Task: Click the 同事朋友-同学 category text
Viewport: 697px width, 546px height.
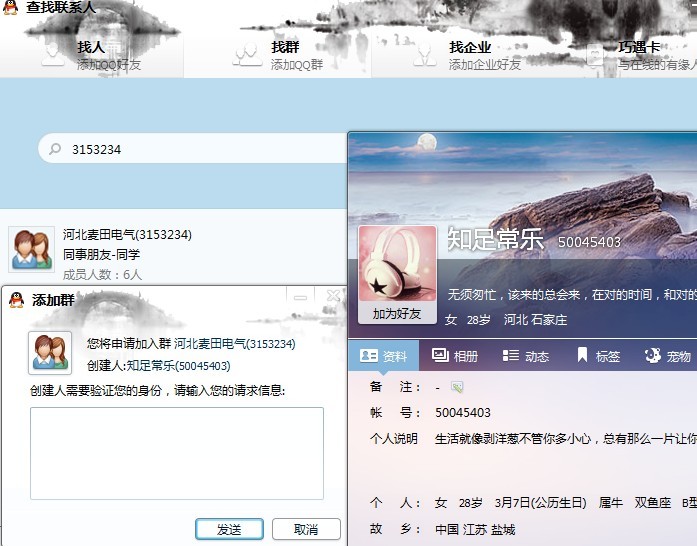Action: [101, 254]
